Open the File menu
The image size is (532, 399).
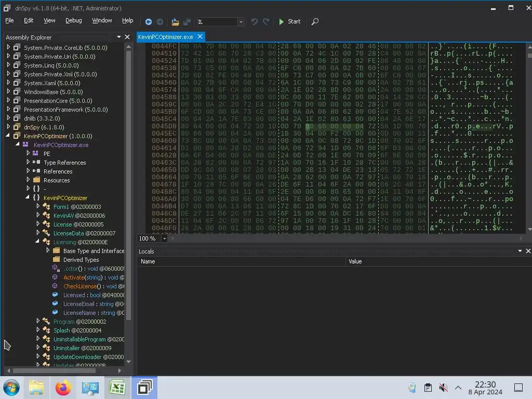click(9, 20)
